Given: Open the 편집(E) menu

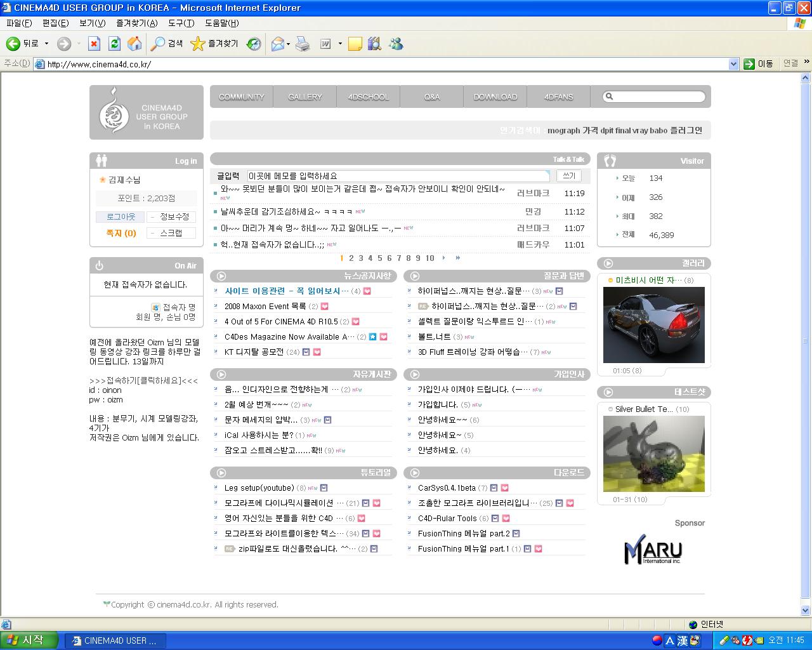Looking at the screenshot, I should [55, 23].
